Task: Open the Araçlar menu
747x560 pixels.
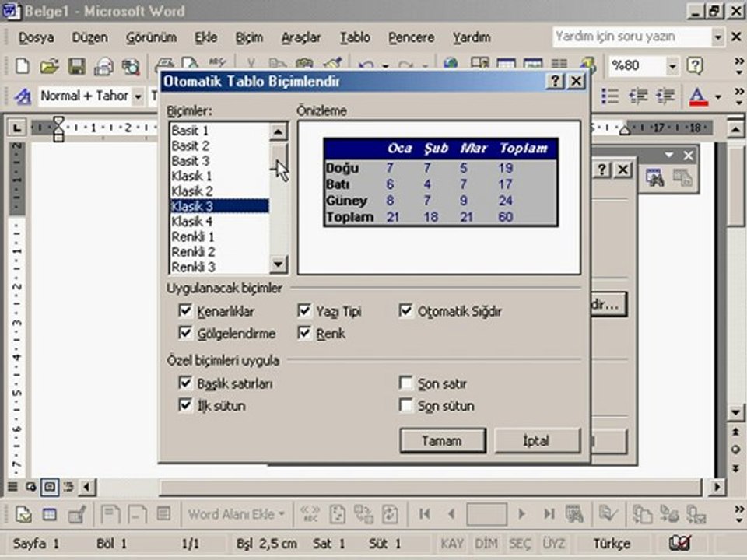Action: tap(300, 37)
